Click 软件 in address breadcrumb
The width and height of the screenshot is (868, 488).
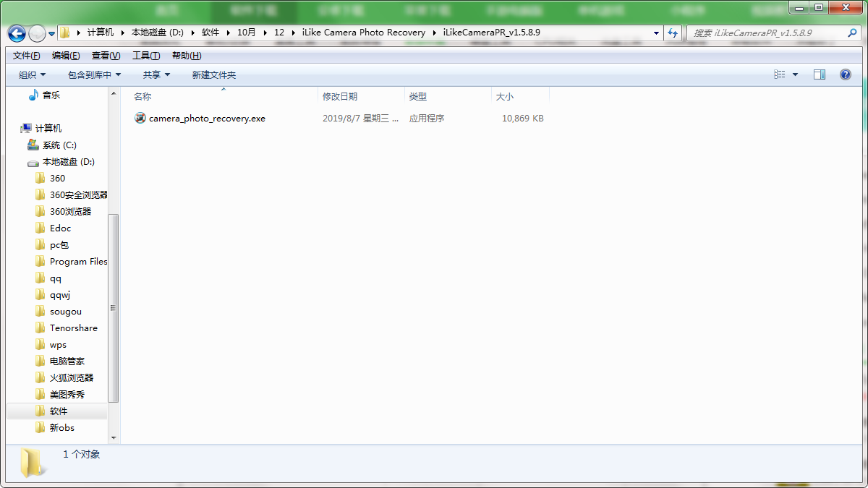210,33
